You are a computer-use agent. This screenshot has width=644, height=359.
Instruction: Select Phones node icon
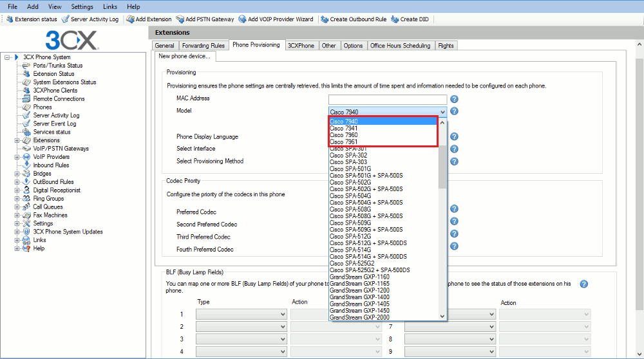[x=26, y=107]
